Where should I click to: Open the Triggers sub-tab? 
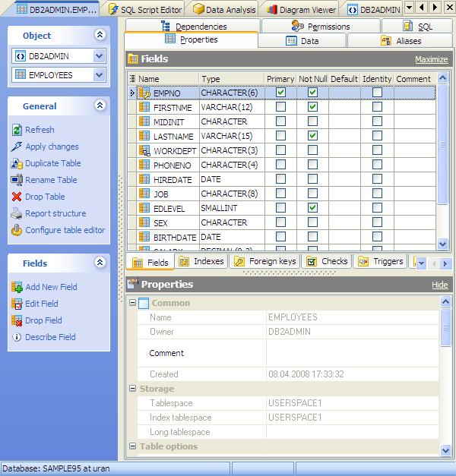[x=381, y=261]
